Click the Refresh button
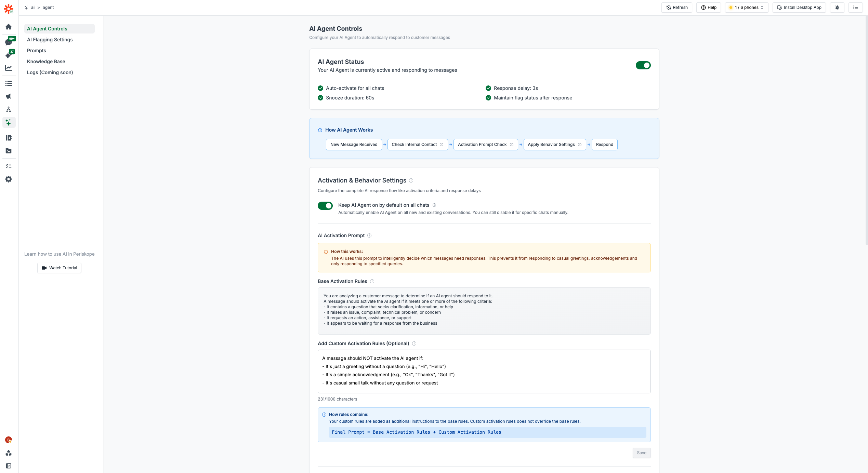Viewport: 868px width, 473px height. pyautogui.click(x=676, y=8)
